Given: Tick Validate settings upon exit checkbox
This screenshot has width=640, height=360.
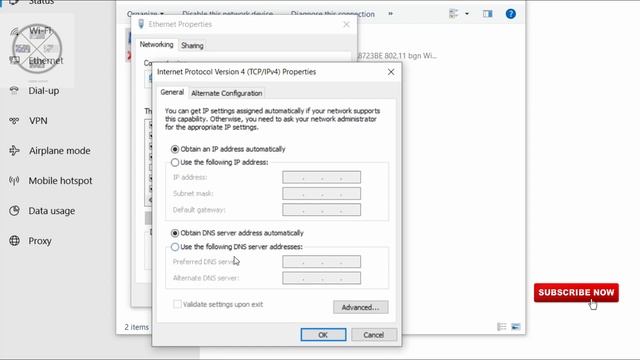Looking at the screenshot, I should (x=177, y=304).
